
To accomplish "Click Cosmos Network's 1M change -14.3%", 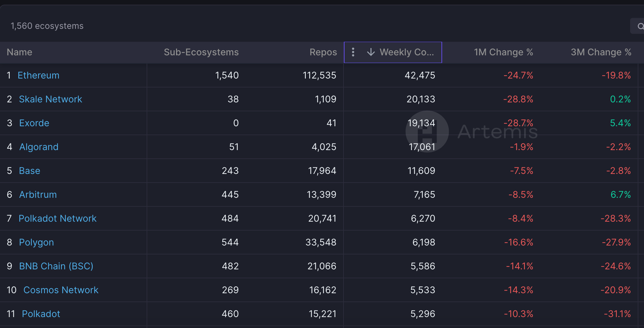I will pos(519,290).
